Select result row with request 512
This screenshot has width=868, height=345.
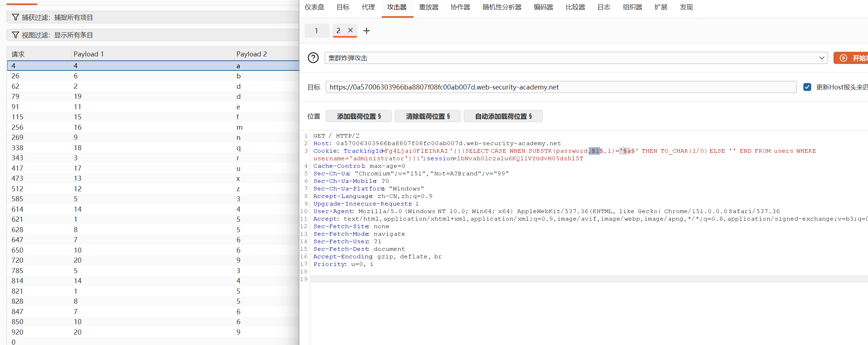point(153,189)
